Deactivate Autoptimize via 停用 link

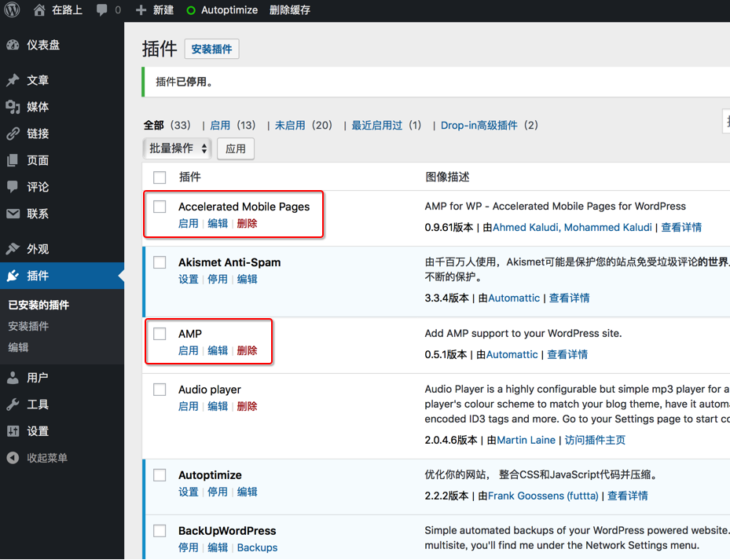218,492
